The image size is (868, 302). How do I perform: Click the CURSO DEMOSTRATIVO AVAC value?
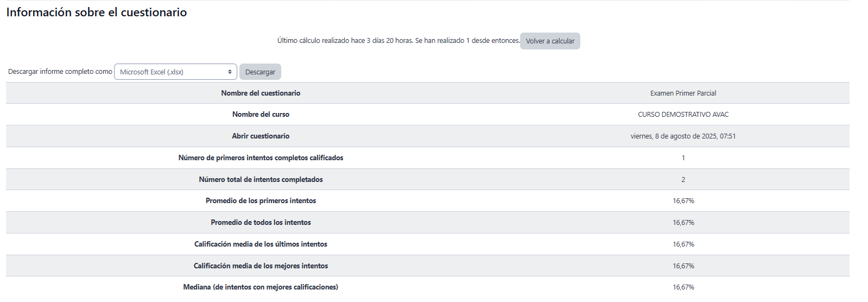[x=683, y=115]
